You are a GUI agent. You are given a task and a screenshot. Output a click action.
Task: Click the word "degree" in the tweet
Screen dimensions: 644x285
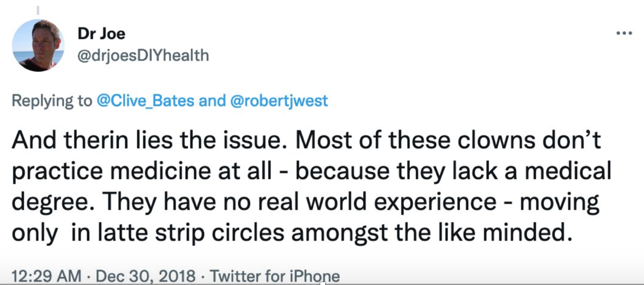click(x=50, y=202)
